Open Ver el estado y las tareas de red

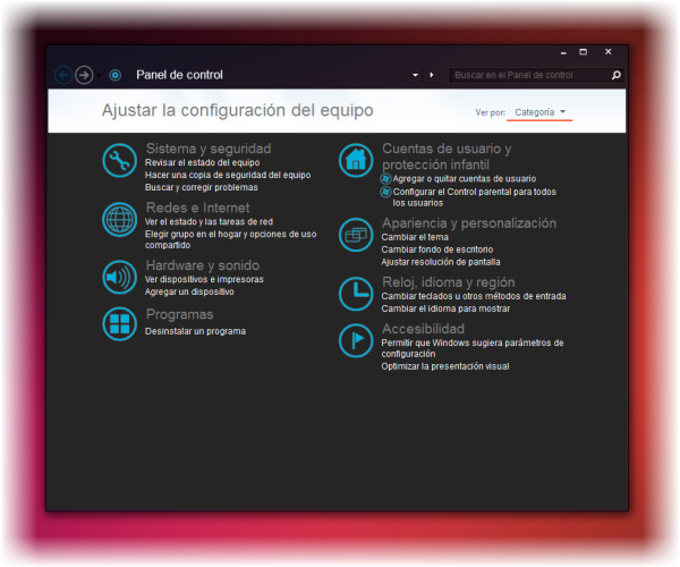pos(209,222)
